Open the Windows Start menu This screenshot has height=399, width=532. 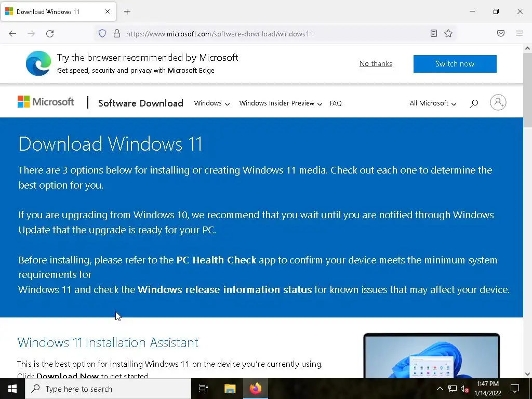(x=12, y=389)
